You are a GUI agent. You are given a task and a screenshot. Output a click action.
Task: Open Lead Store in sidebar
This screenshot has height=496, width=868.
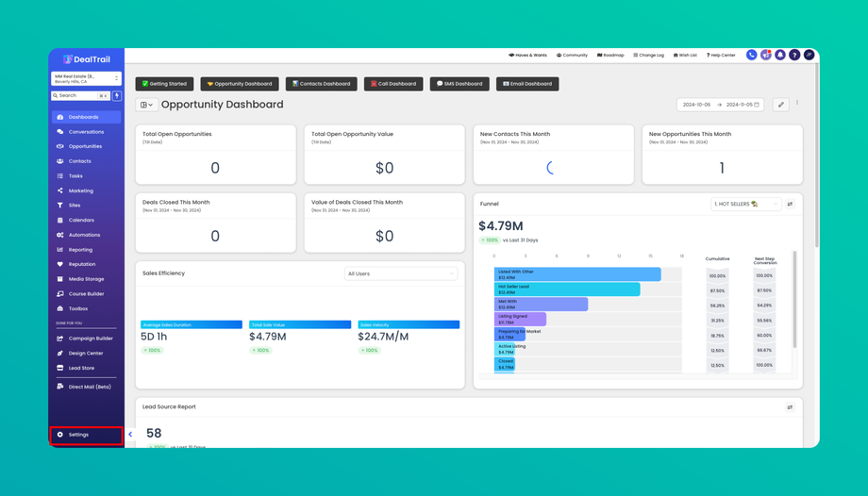click(x=87, y=368)
